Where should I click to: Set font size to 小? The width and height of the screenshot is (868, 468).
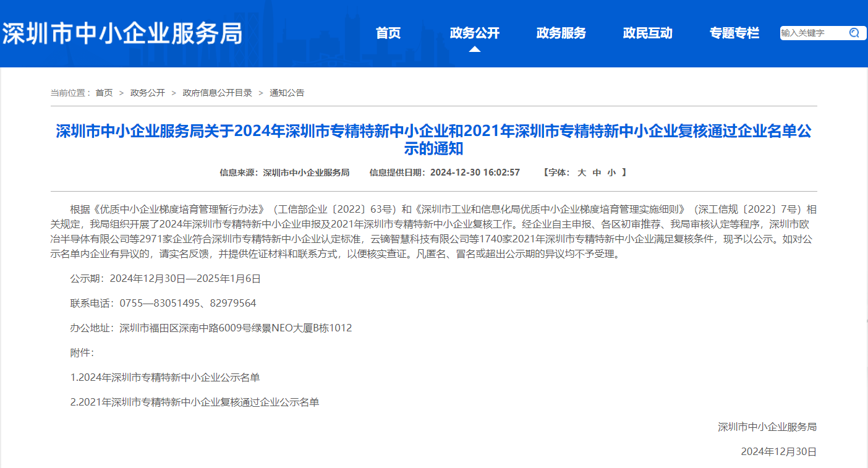(x=611, y=172)
